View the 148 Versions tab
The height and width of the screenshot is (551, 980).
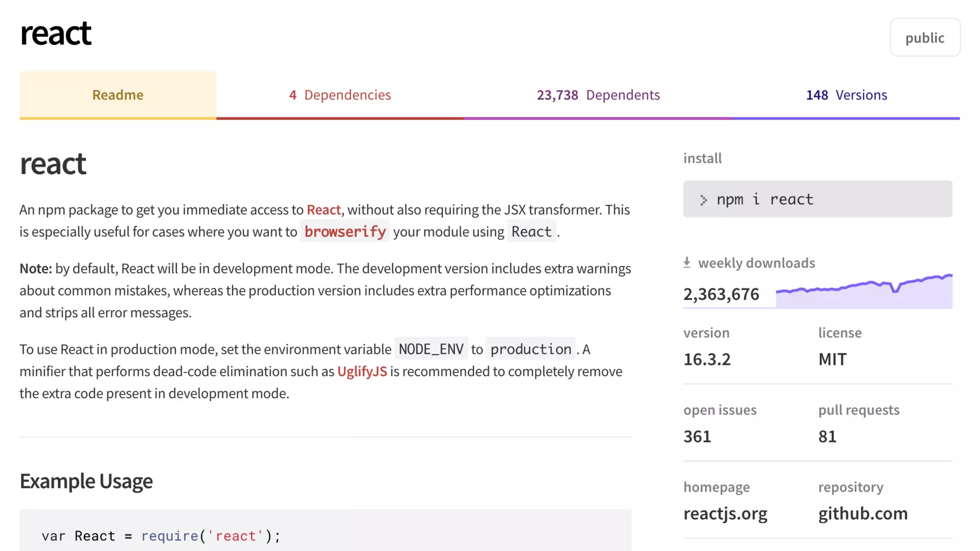tap(846, 95)
